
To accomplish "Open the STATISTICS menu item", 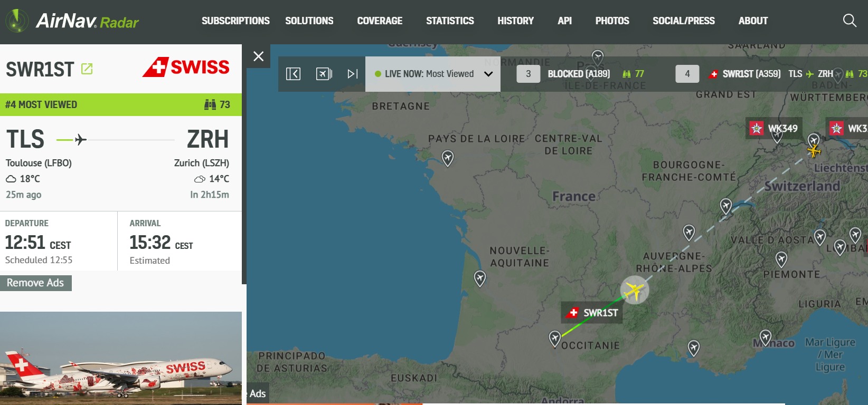I will (450, 21).
